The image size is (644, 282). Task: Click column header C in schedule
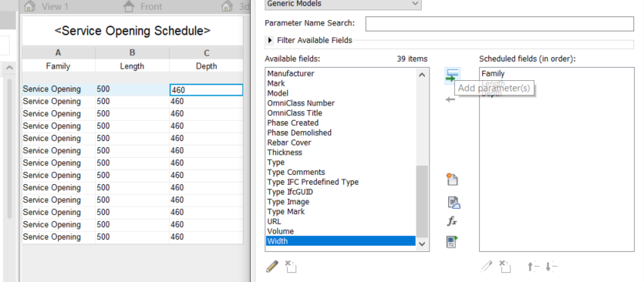pos(206,53)
